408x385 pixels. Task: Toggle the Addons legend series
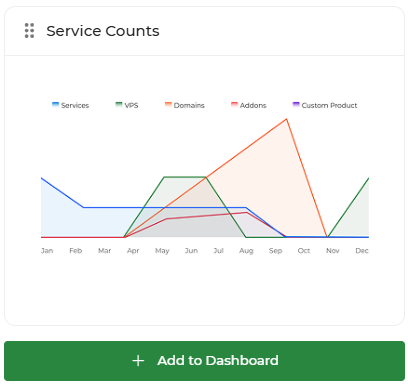(x=249, y=105)
